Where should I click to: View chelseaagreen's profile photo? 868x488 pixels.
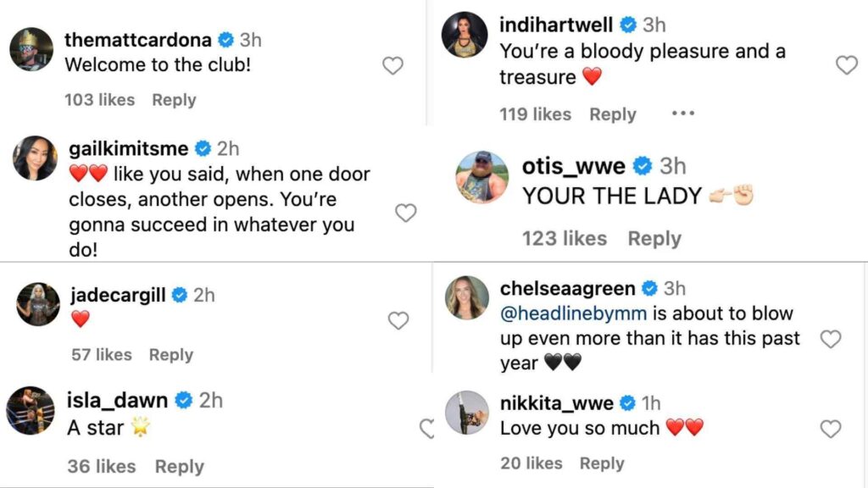click(467, 297)
